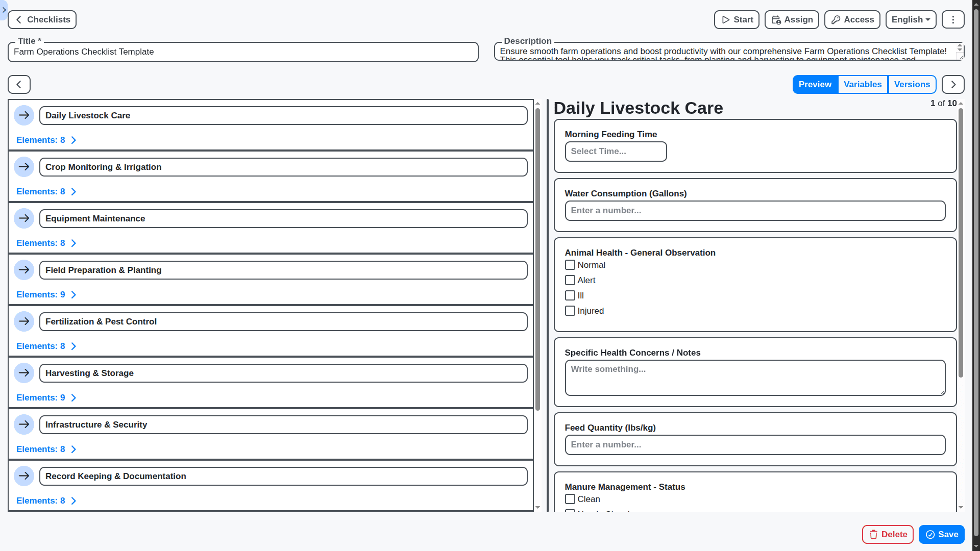Screen dimensions: 980x551
Task: Open the English language dropdown
Action: coord(911,19)
